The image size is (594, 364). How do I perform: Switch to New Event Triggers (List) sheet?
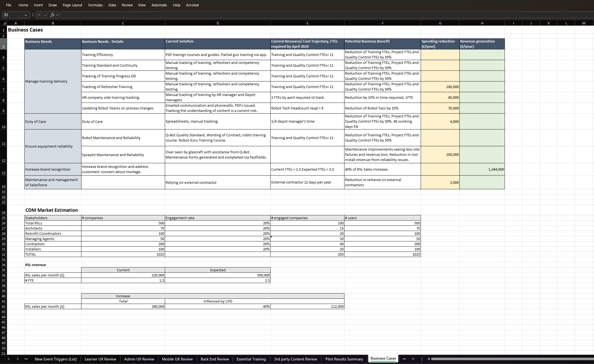point(56,359)
